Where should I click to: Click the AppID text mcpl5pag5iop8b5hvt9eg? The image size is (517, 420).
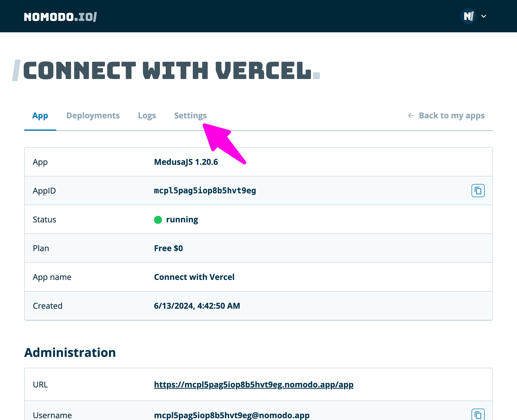[205, 191]
